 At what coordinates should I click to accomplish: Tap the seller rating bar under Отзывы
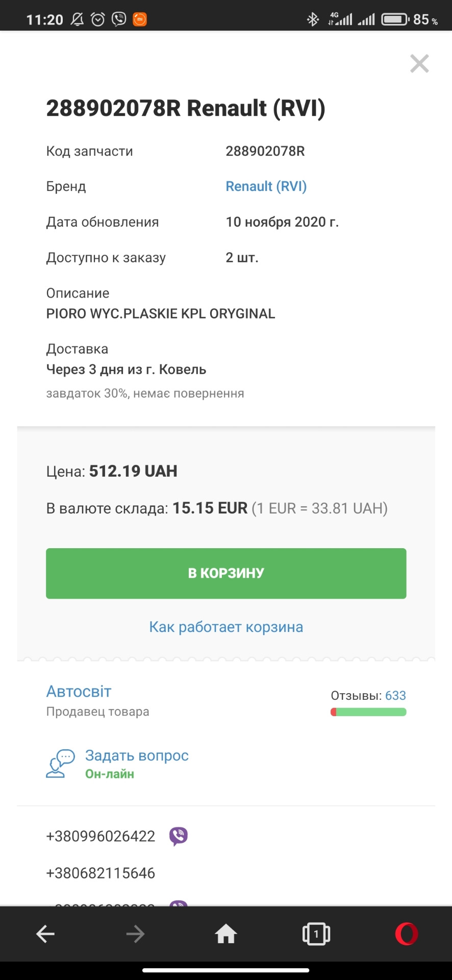coord(368,712)
